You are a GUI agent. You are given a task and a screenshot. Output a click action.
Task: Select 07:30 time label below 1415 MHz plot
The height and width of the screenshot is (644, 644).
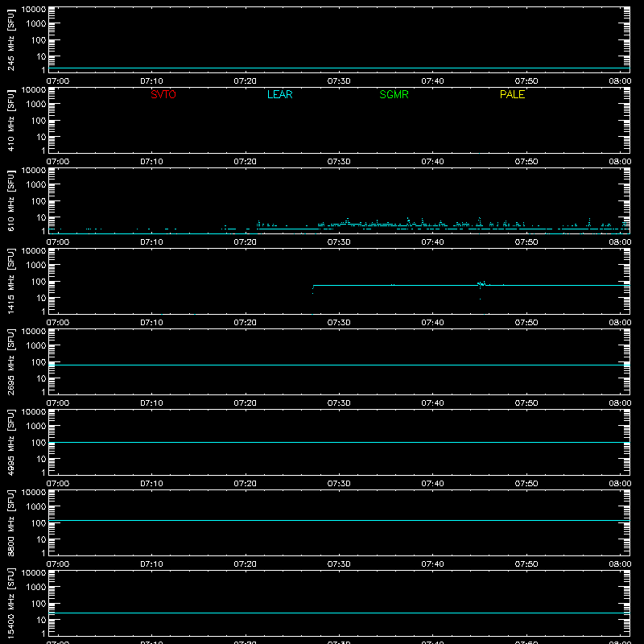click(x=339, y=323)
